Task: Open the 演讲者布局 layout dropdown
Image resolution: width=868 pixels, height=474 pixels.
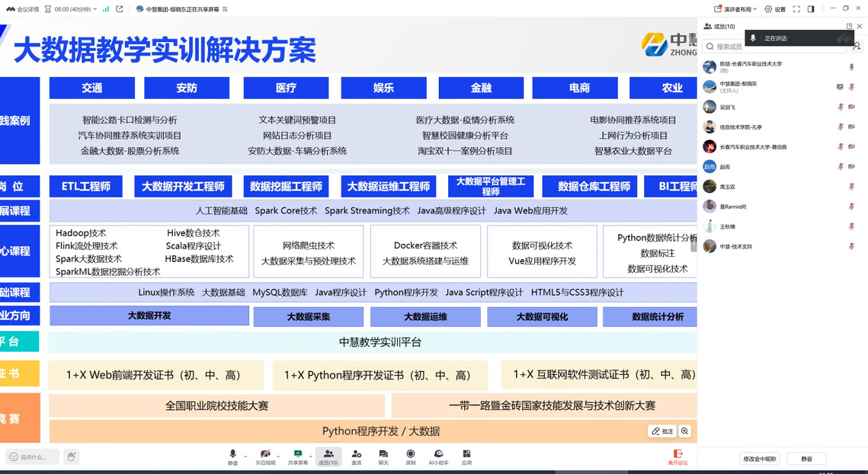Action: tap(735, 9)
